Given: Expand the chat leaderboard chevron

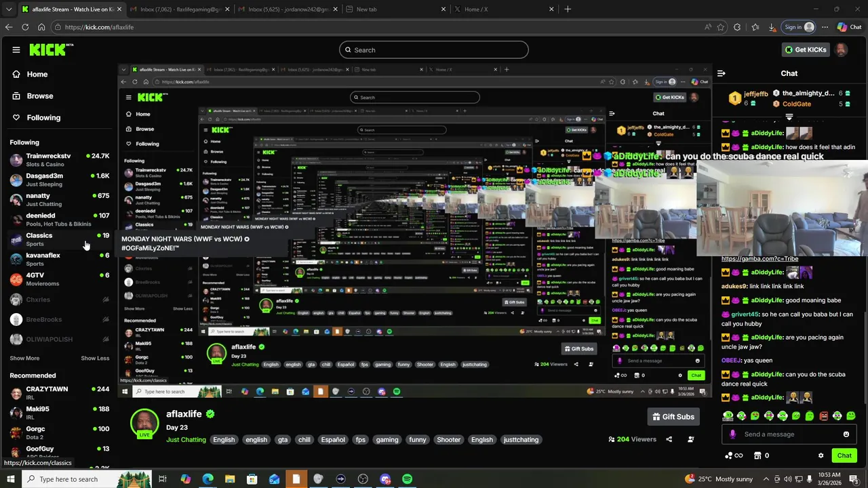Looking at the screenshot, I should (x=789, y=117).
